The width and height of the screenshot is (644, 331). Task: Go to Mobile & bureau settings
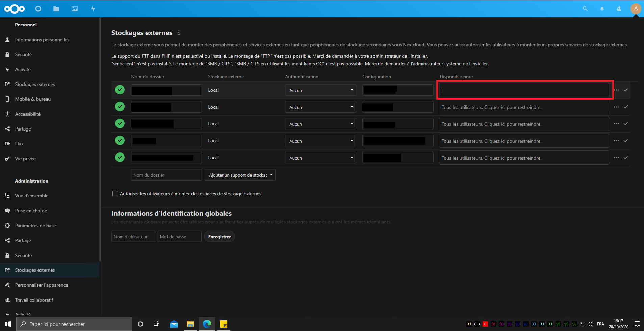(33, 99)
